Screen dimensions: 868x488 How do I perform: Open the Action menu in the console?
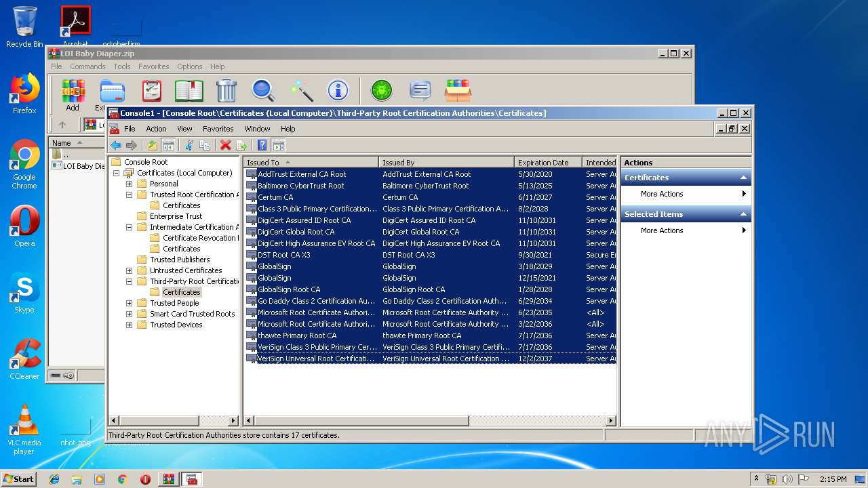(x=156, y=129)
